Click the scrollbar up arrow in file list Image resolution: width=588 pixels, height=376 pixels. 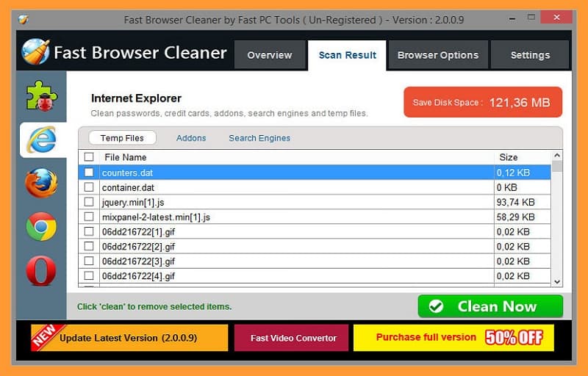tap(556, 156)
